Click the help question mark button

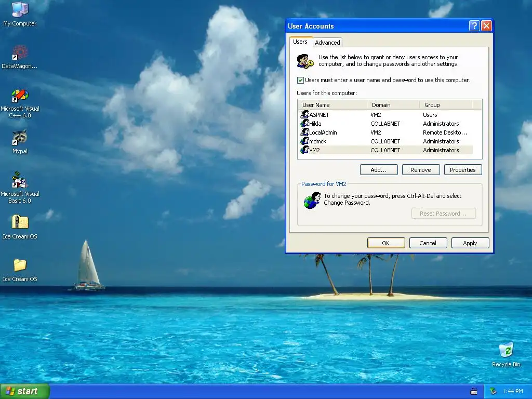[x=474, y=26]
